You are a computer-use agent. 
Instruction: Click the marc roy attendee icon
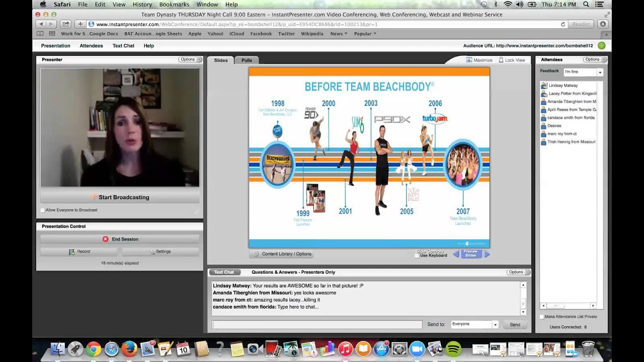click(x=543, y=134)
